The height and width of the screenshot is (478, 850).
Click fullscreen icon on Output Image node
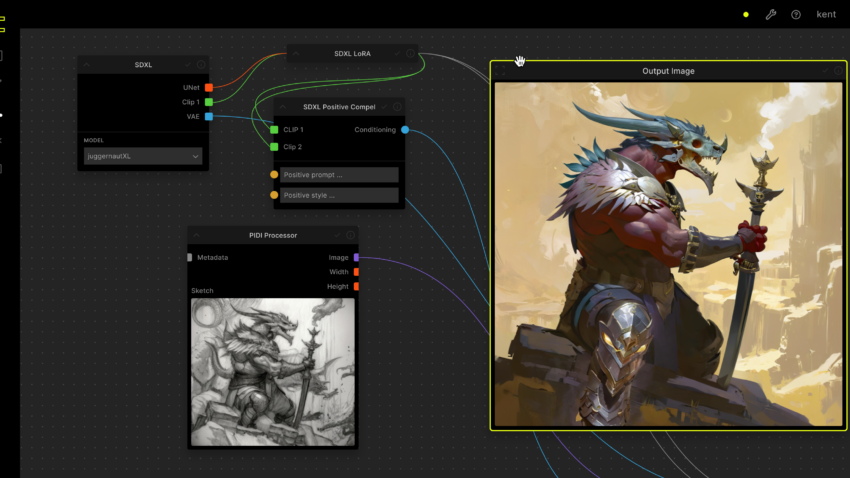tap(502, 71)
